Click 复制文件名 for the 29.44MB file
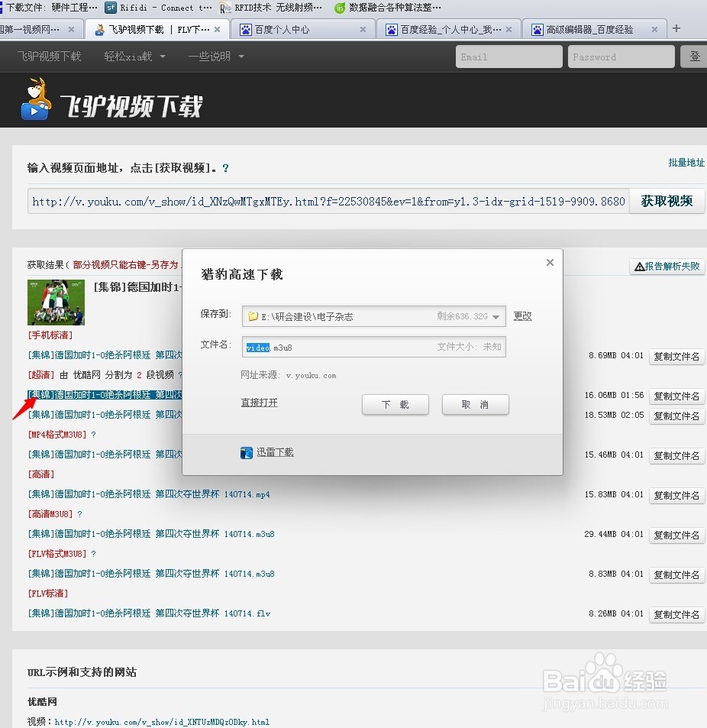Screen dimensions: 707x728 (x=677, y=535)
